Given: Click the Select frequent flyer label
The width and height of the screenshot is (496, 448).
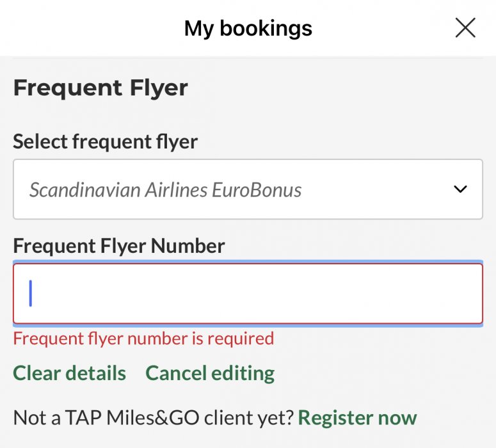Looking at the screenshot, I should [105, 141].
